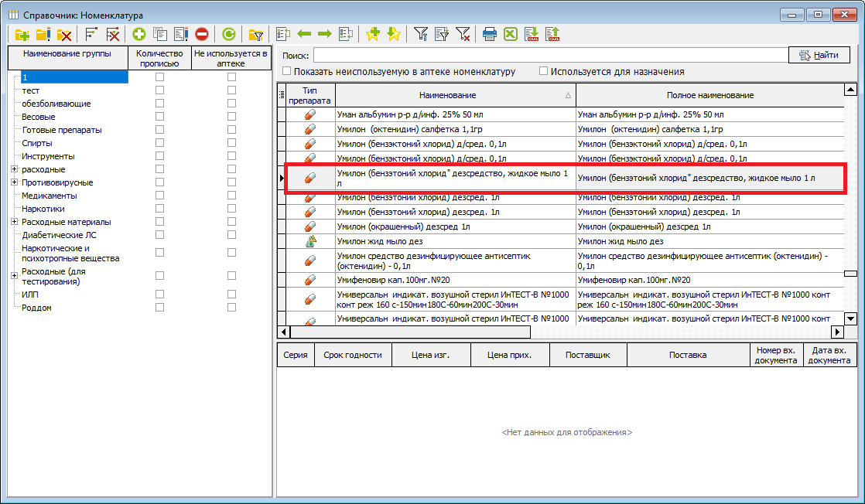The height and width of the screenshot is (504, 865).
Task: Clear the filter with funnel-cross icon
Action: [463, 34]
